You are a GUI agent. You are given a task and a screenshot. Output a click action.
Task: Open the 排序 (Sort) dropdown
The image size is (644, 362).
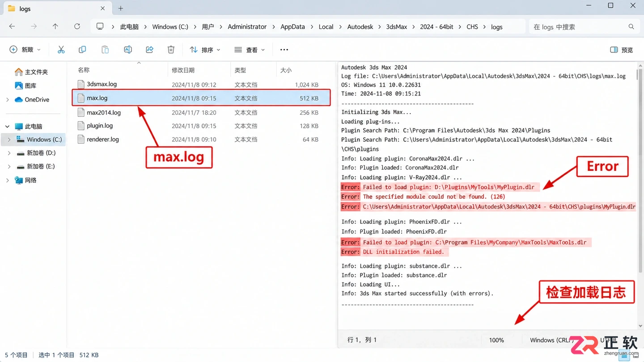coord(205,50)
